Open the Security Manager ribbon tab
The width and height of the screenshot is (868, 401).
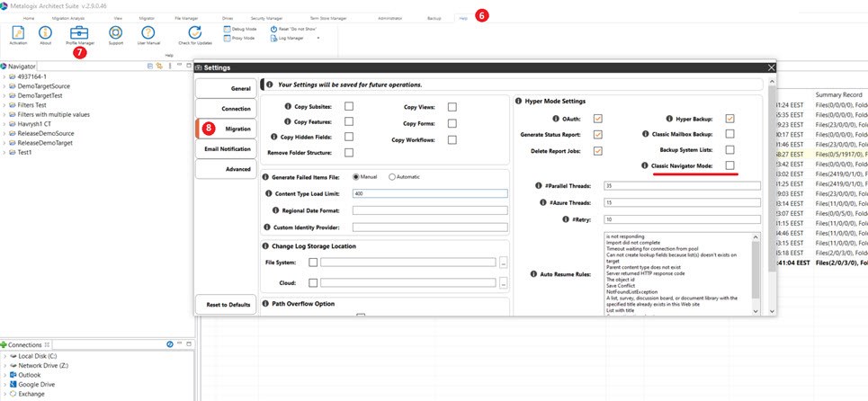[266, 18]
